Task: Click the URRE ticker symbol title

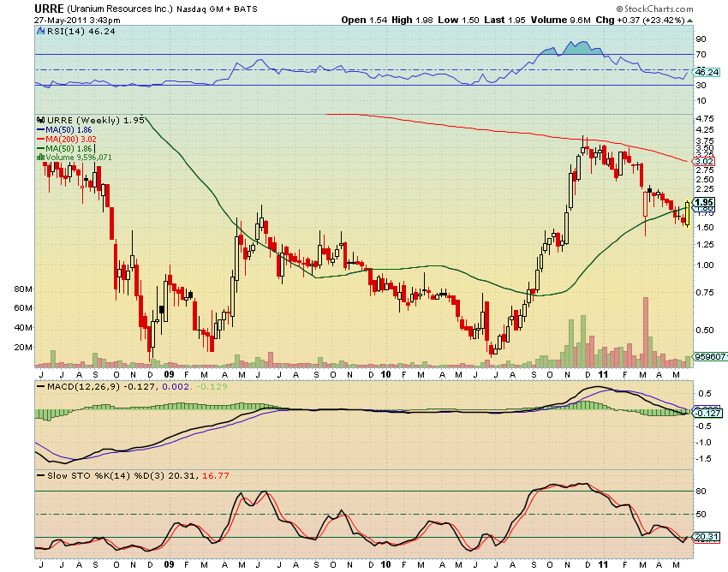Action: pyautogui.click(x=49, y=9)
